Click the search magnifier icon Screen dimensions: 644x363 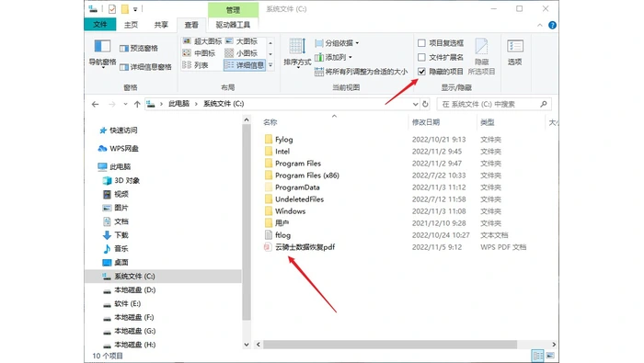click(x=544, y=104)
